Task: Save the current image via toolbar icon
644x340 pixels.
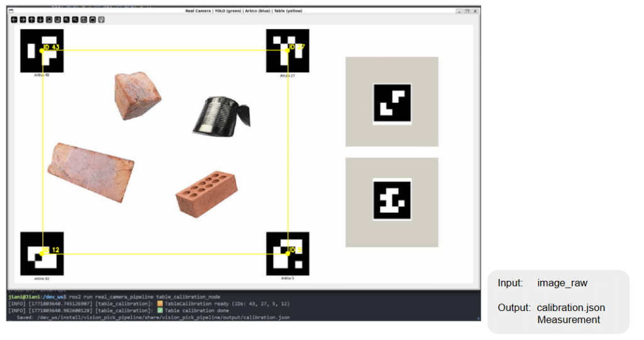Action: [x=84, y=20]
